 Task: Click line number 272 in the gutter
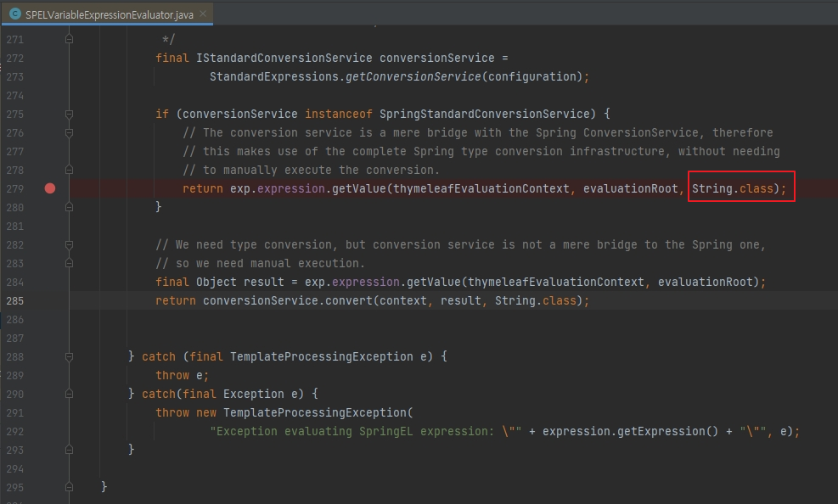pos(15,59)
